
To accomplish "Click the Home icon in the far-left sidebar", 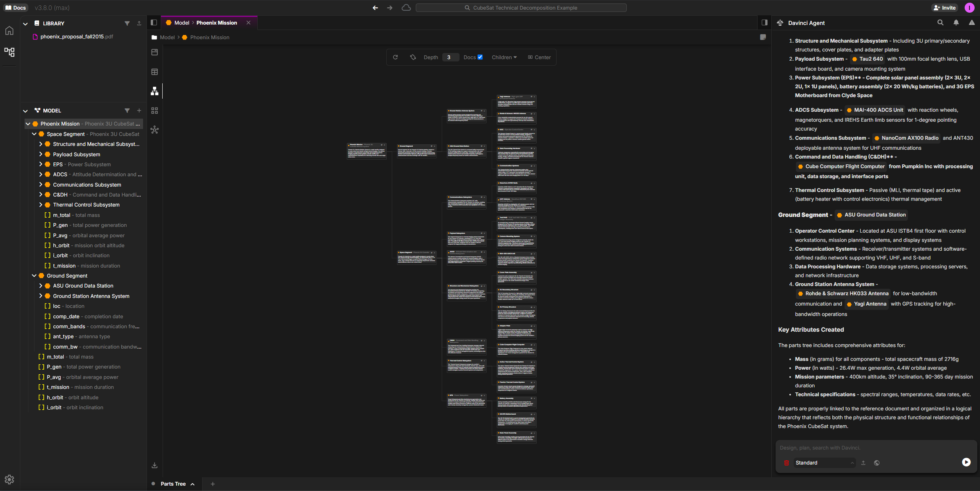I will coord(9,30).
